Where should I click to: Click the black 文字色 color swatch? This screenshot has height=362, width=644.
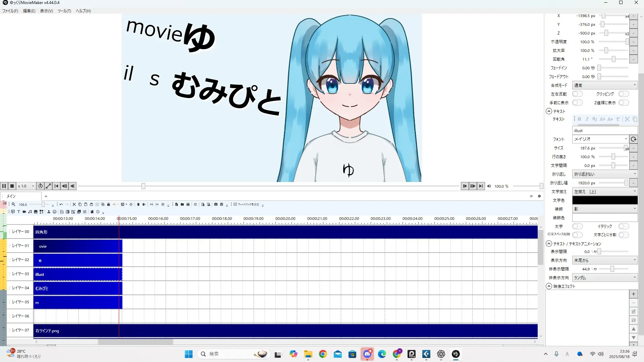[604, 200]
